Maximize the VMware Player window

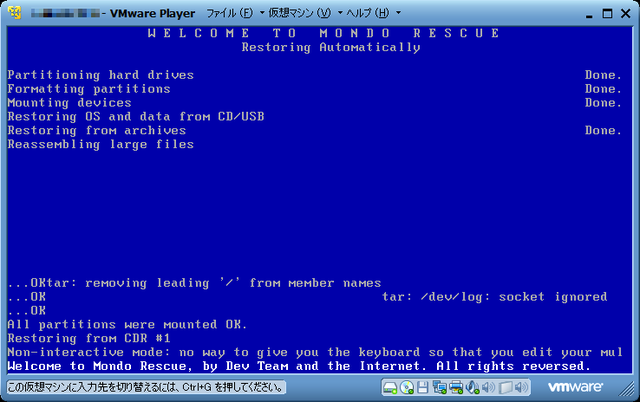(x=607, y=13)
